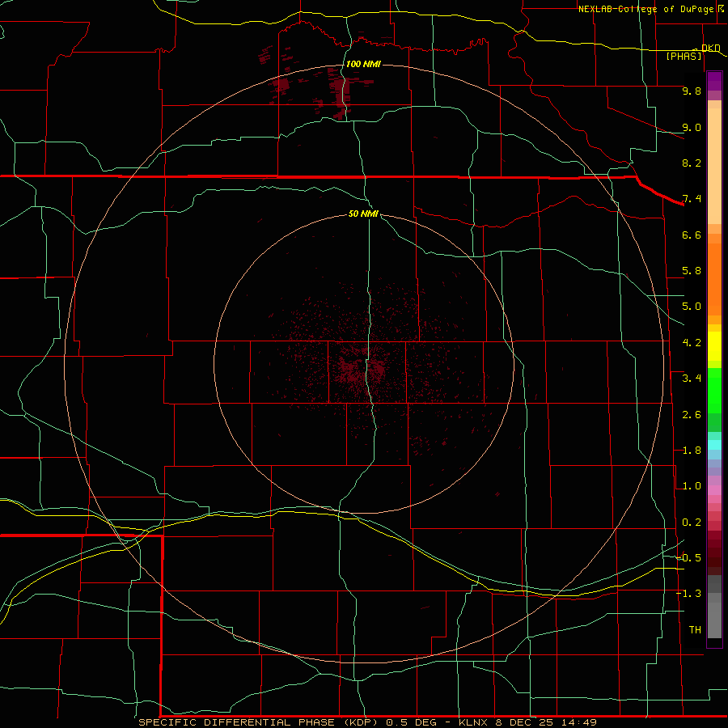Click the -1.3 value on color scale
Screen dimensions: 728x728
pos(689,594)
